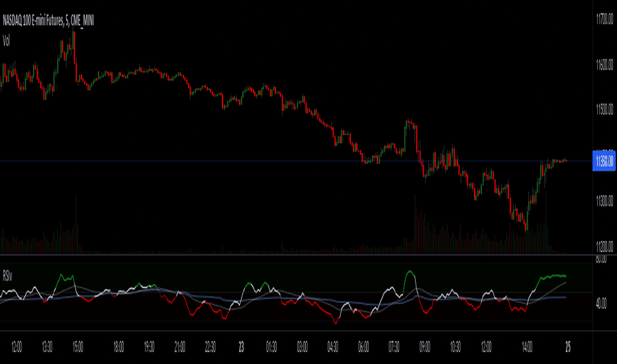Click the NASDAQ 100 E-mini Futures chart title

click(x=48, y=21)
